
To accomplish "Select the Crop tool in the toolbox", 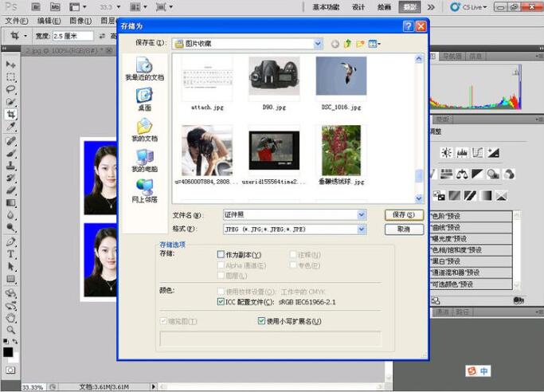I will [x=11, y=115].
